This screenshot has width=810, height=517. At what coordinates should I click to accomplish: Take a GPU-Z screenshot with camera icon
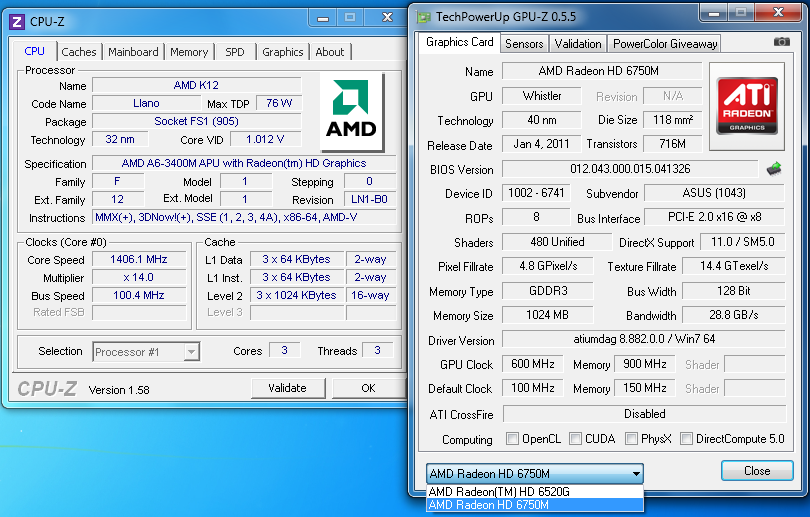click(x=781, y=42)
